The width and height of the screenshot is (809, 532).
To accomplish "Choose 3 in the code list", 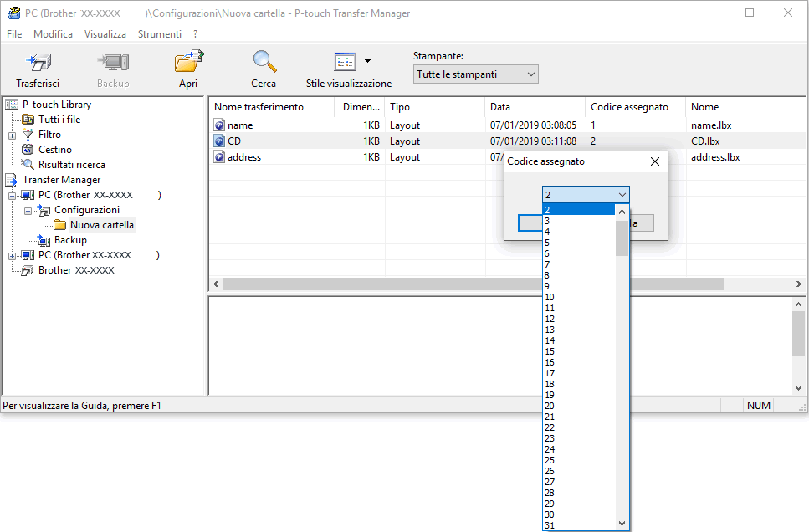I will [x=579, y=221].
